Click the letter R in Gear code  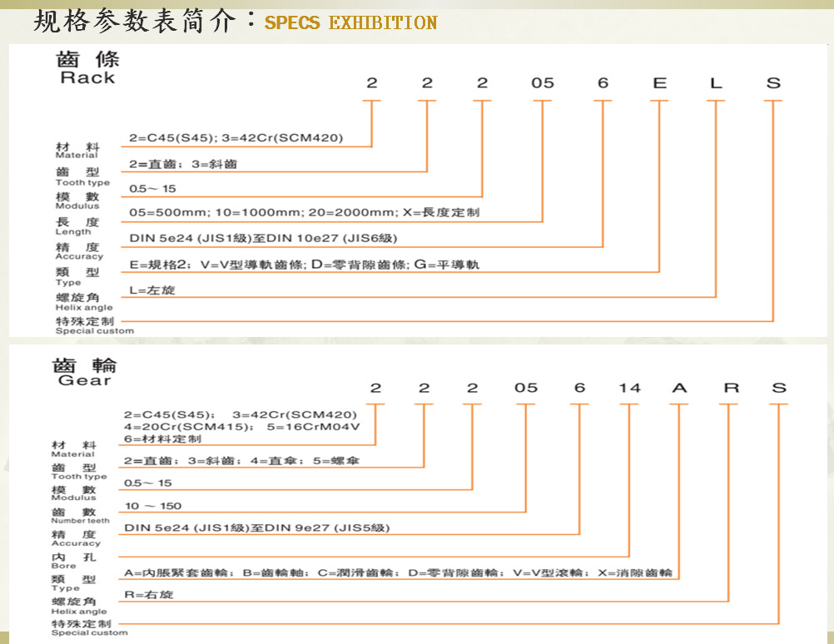(x=730, y=388)
